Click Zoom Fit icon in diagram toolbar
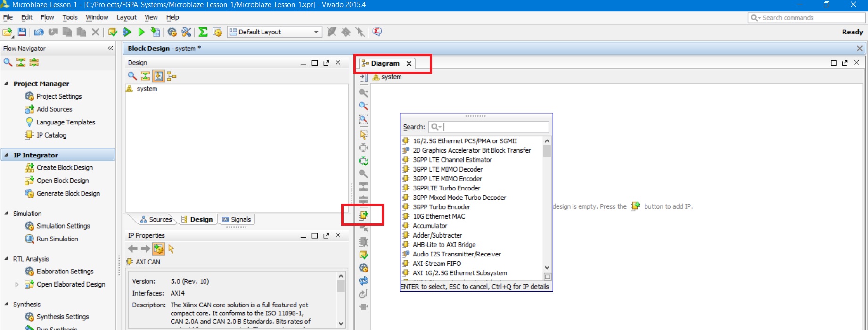This screenshot has width=868, height=330. coord(363,119)
